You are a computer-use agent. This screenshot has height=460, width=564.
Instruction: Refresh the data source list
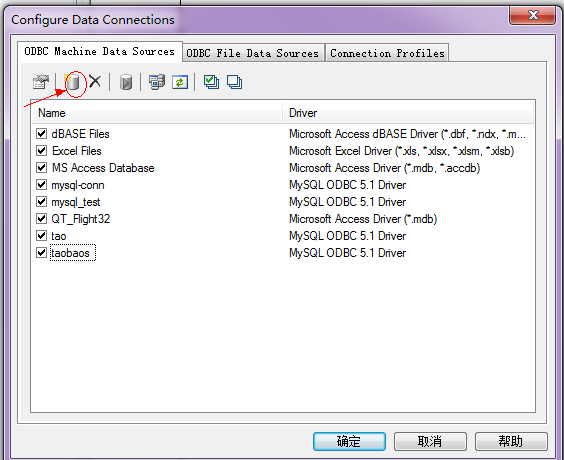(x=180, y=82)
